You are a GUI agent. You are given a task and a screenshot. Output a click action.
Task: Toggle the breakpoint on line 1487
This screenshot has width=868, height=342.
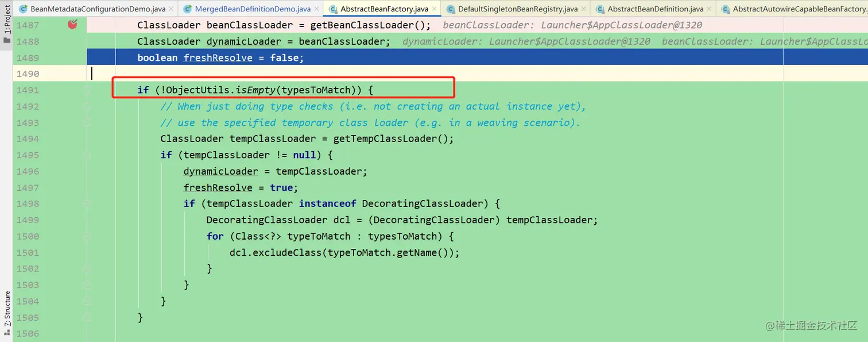click(x=72, y=24)
